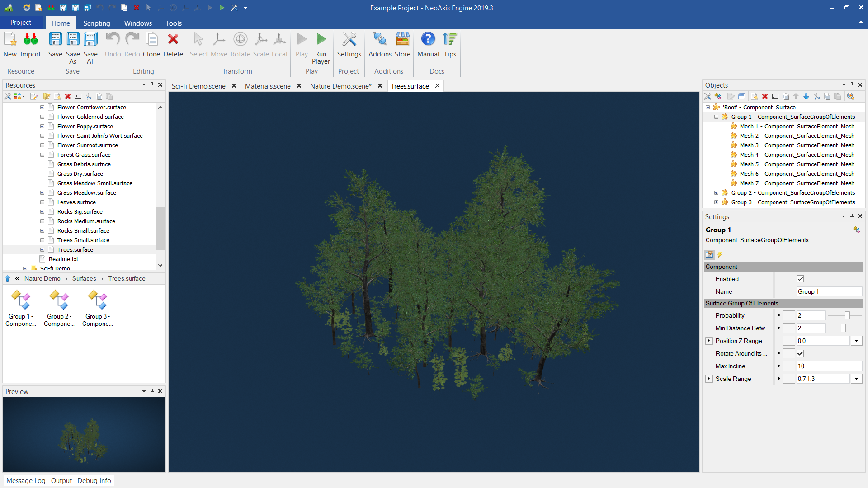Uncheck the Enabled checkbox
Viewport: 868px width, 488px height.
click(x=800, y=279)
